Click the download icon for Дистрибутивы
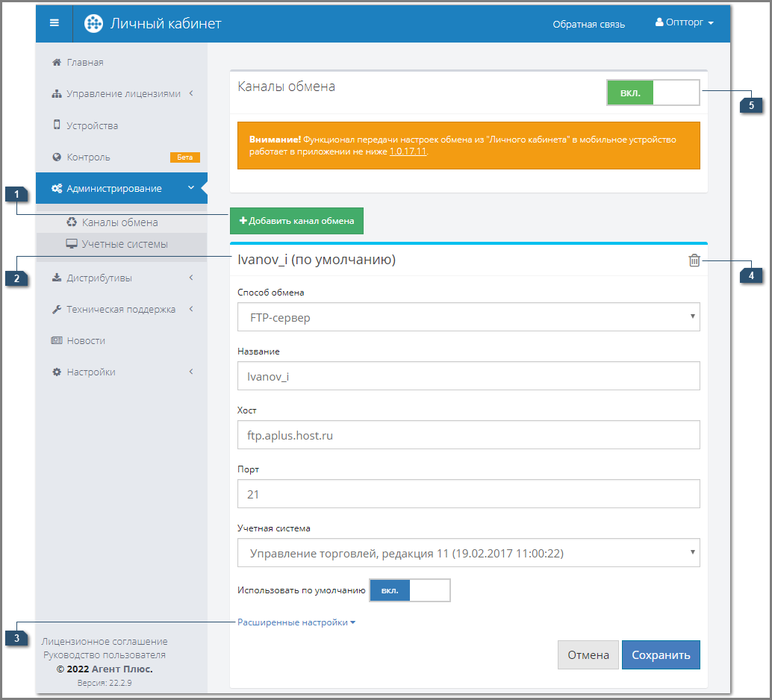This screenshot has width=772, height=700. point(57,278)
